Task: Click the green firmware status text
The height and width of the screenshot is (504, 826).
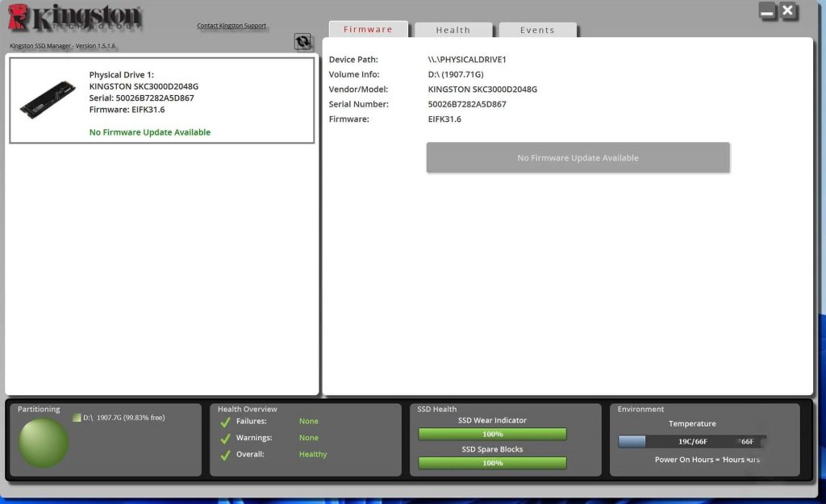Action: tap(150, 132)
